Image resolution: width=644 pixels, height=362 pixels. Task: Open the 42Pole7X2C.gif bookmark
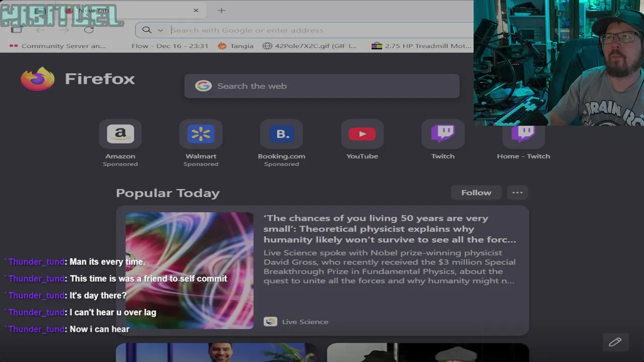[309, 46]
